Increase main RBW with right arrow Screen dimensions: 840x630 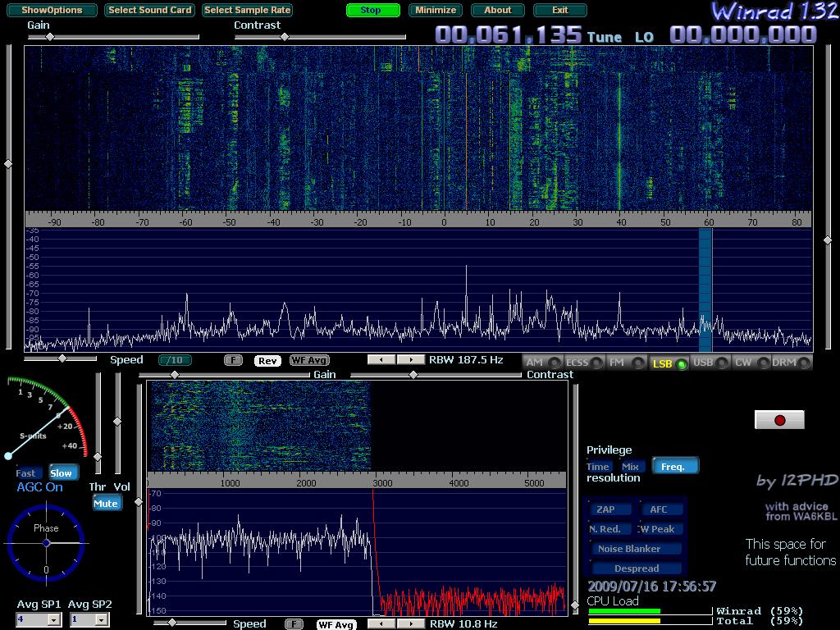(411, 360)
